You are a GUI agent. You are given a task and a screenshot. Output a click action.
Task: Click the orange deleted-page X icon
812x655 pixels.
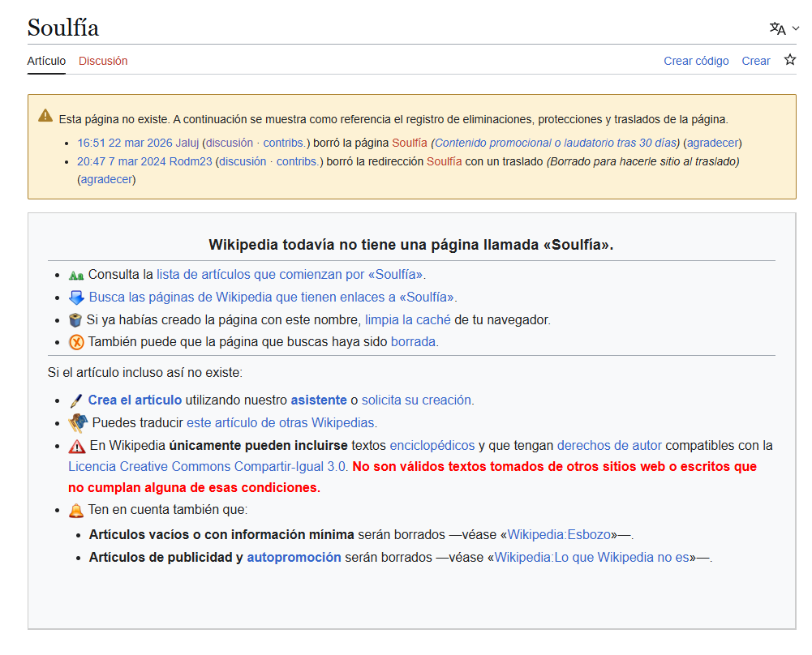coord(76,342)
